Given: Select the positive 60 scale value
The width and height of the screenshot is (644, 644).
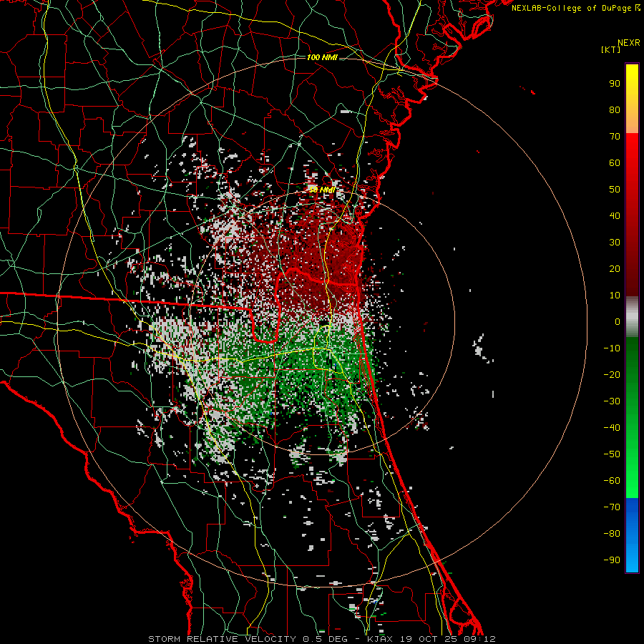Looking at the screenshot, I should pos(615,162).
